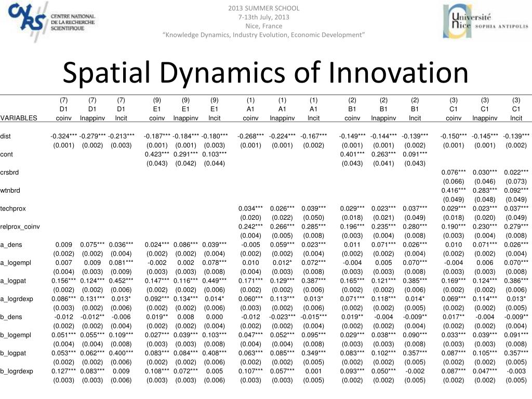Click the 'cont' row label

pos(6,154)
